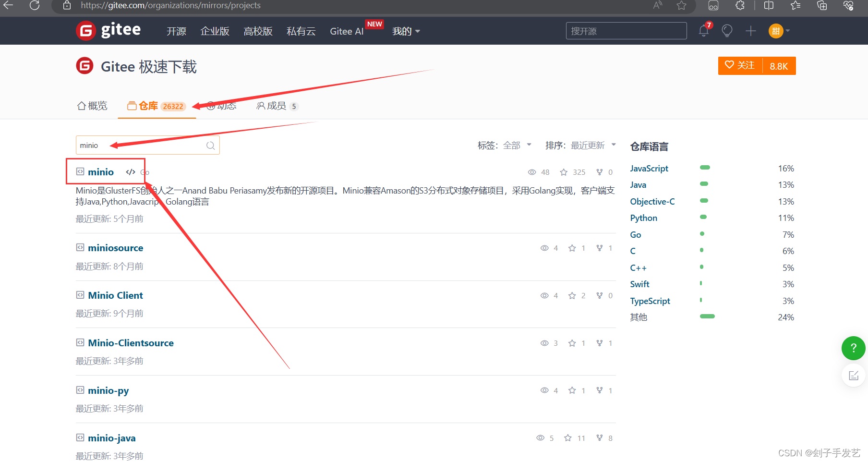Screen dimensions: 868x462
Task: Click the star icon on Minio-Clientsource row
Action: pos(572,343)
